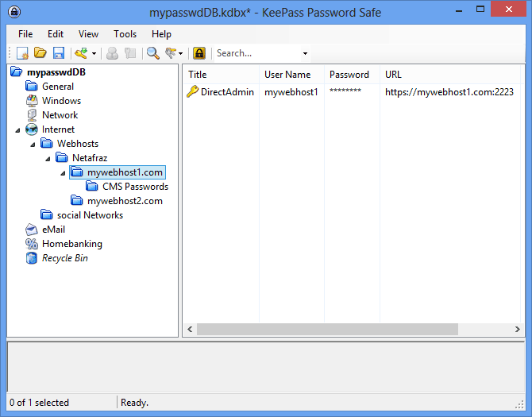The height and width of the screenshot is (417, 532).
Task: Click the globe icon beside Internet
Action: [32, 129]
